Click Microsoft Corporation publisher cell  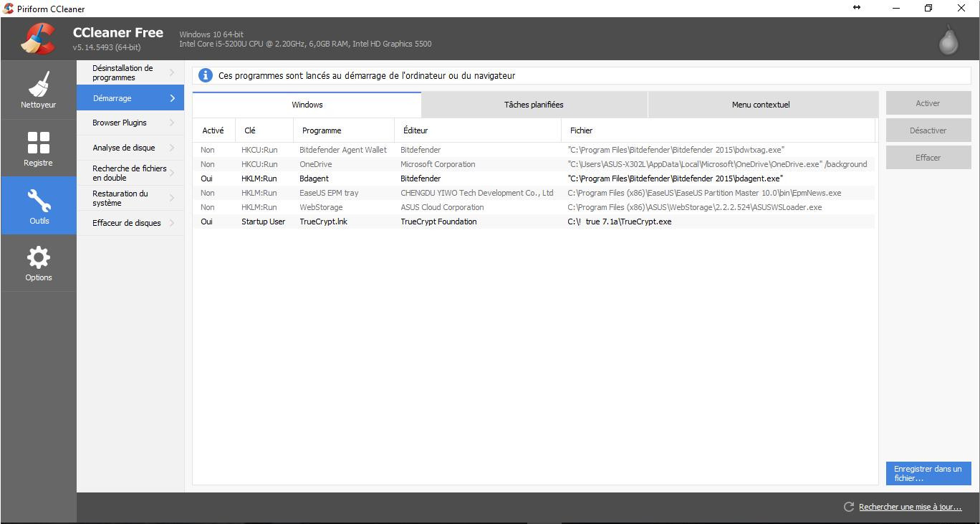[438, 164]
